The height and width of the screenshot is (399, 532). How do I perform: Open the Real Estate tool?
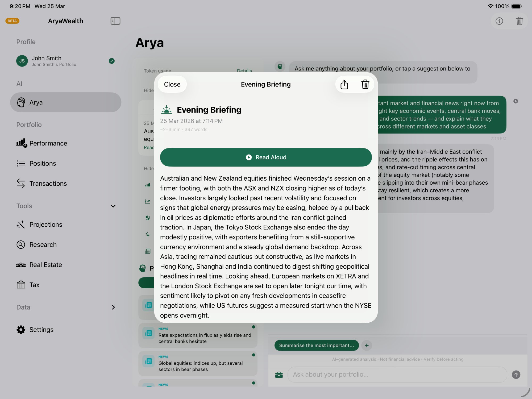pos(45,265)
